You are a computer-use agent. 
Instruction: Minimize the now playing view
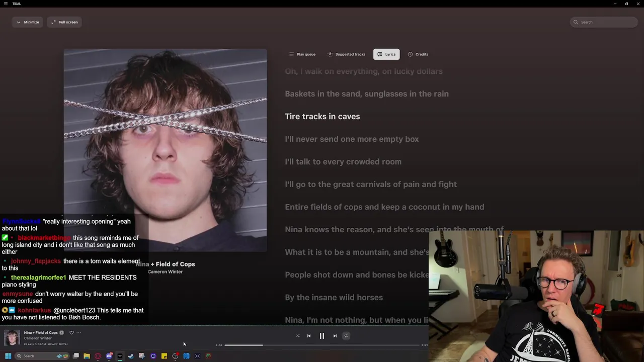coord(28,22)
